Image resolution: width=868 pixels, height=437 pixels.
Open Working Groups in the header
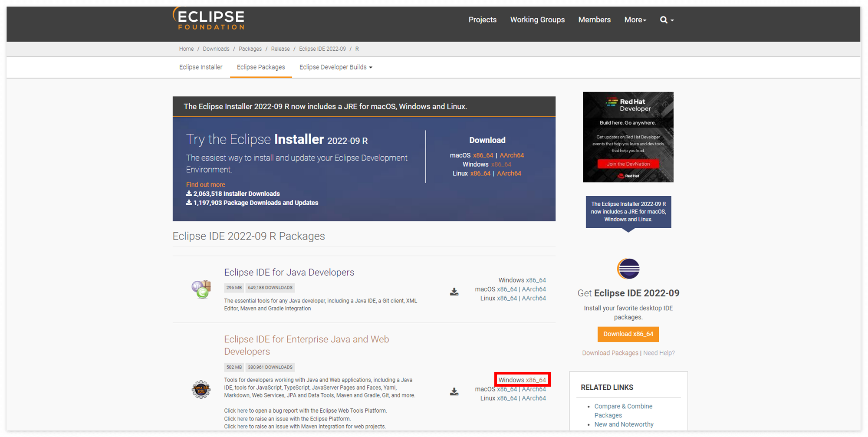[537, 20]
